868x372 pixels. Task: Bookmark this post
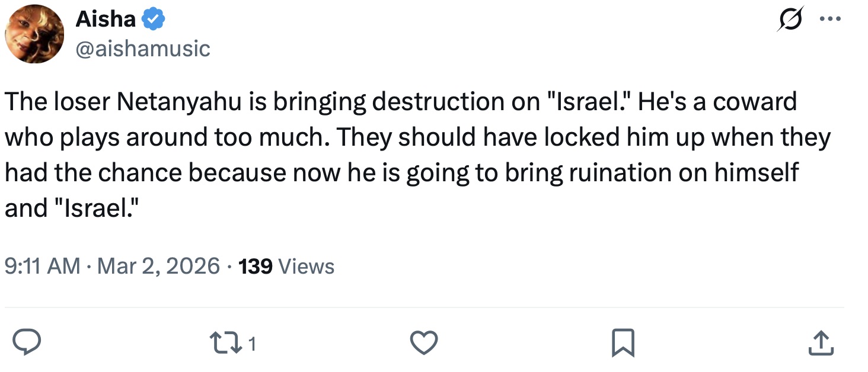[x=623, y=342]
